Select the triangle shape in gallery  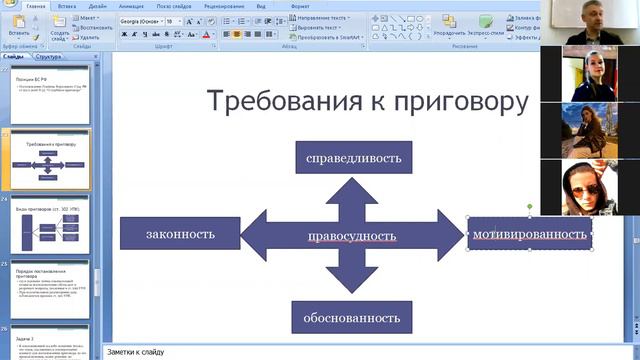[384, 28]
